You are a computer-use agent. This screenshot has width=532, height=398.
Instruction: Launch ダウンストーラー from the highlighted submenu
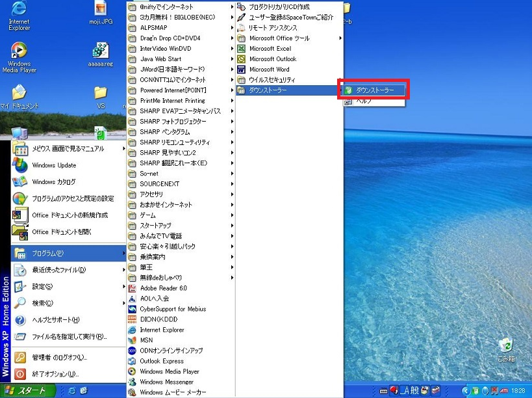coord(375,90)
